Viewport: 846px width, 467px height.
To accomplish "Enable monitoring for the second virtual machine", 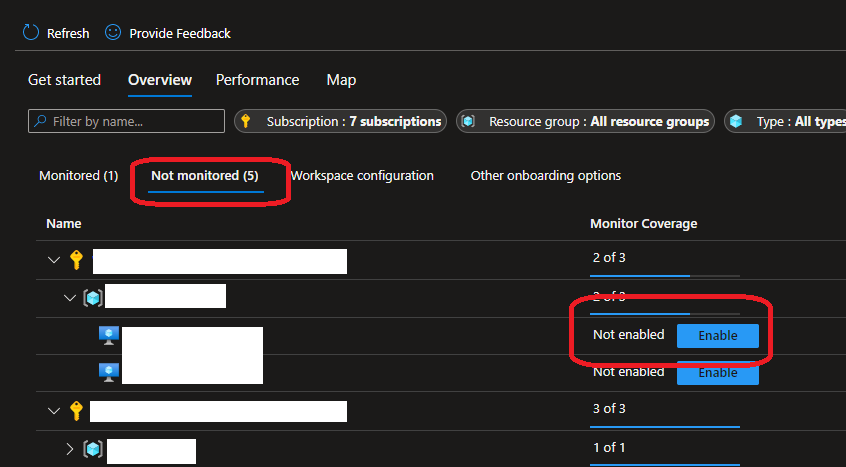I will tap(717, 373).
